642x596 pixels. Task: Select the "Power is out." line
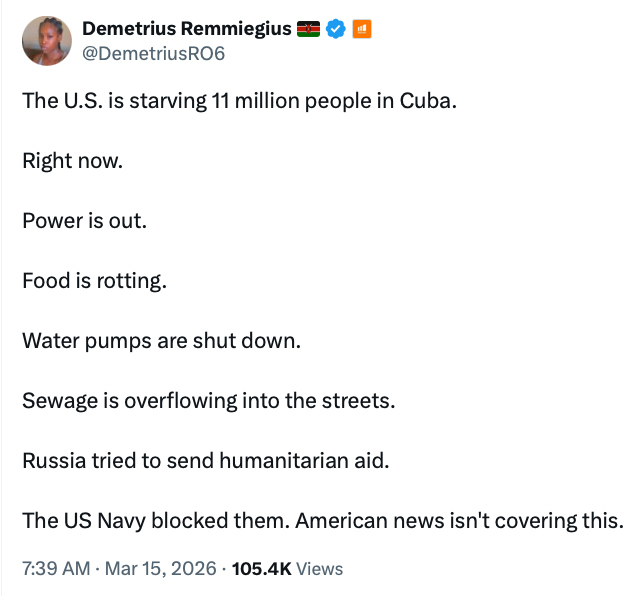click(x=85, y=221)
